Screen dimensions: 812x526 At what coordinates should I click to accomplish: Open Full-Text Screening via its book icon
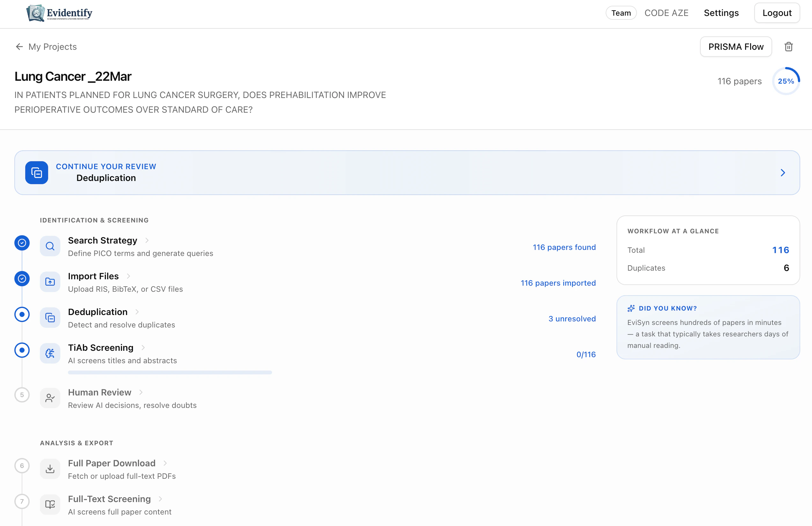(50, 505)
